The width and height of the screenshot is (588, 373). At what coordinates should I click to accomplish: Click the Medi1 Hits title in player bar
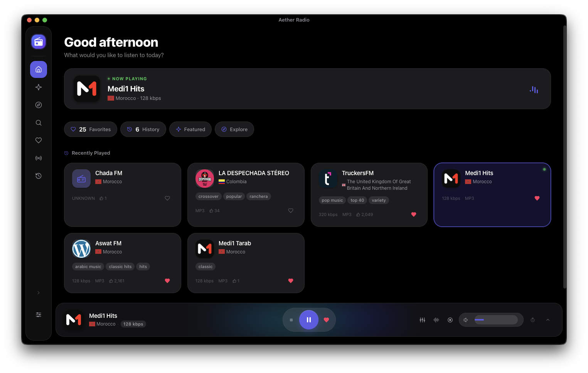(103, 316)
